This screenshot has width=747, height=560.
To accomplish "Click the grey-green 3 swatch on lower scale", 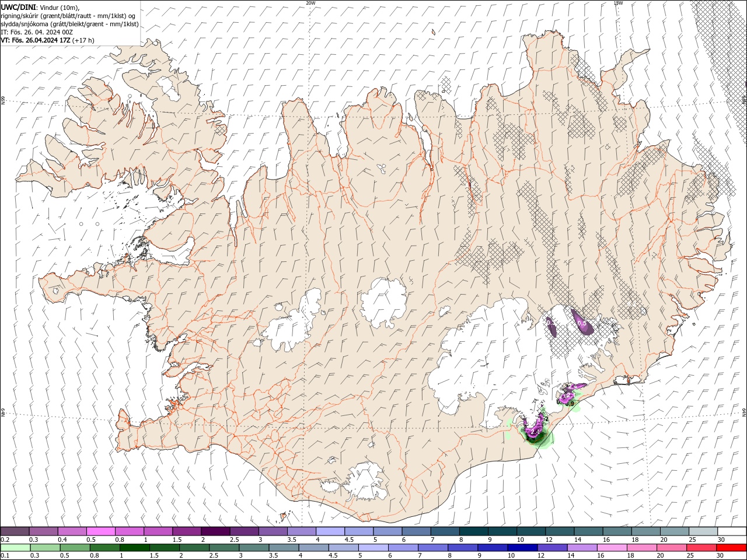I will pos(254,548).
